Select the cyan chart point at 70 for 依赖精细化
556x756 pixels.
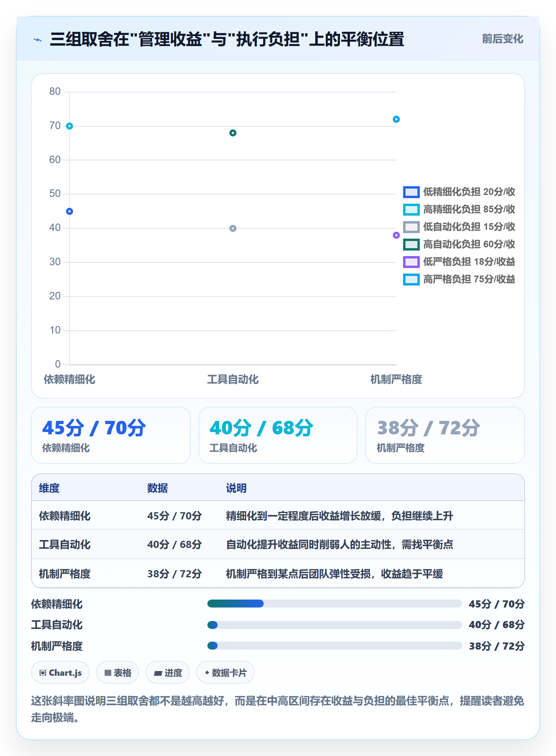coord(69,126)
